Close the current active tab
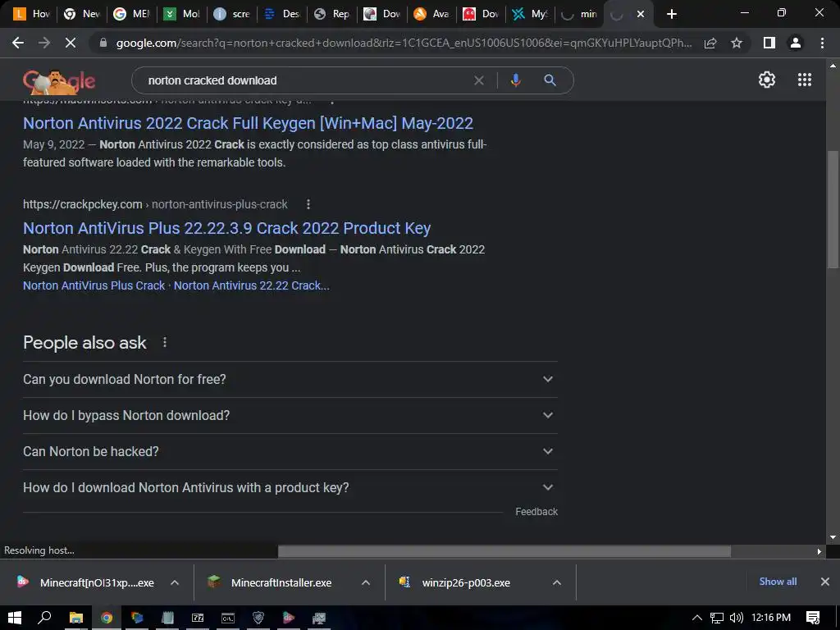Image resolution: width=840 pixels, height=630 pixels. pyautogui.click(x=640, y=15)
